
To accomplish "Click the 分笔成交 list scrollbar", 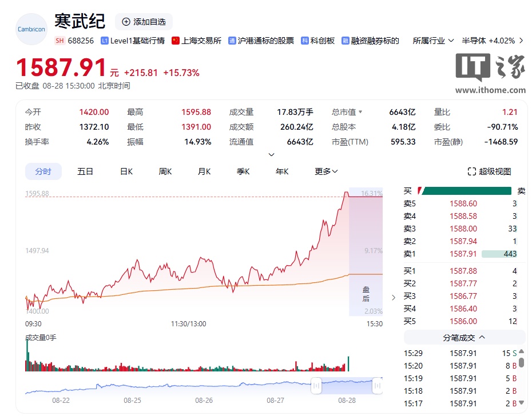I will click(x=521, y=362).
